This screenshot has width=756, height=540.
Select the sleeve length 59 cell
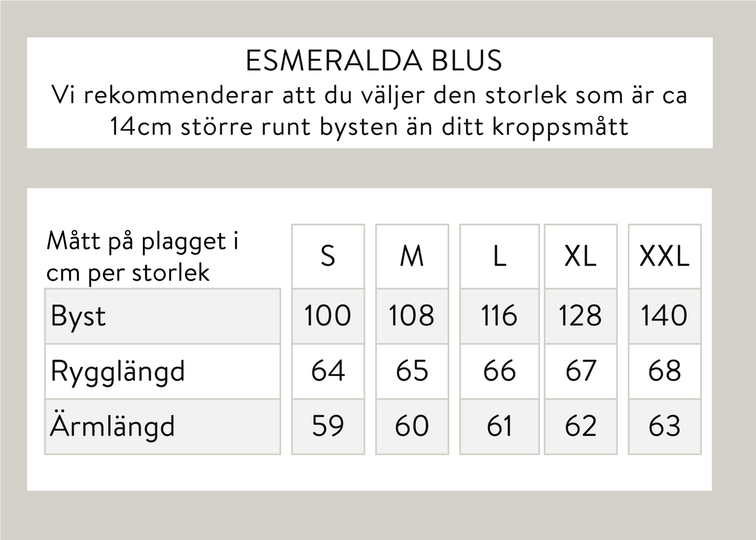(x=328, y=426)
